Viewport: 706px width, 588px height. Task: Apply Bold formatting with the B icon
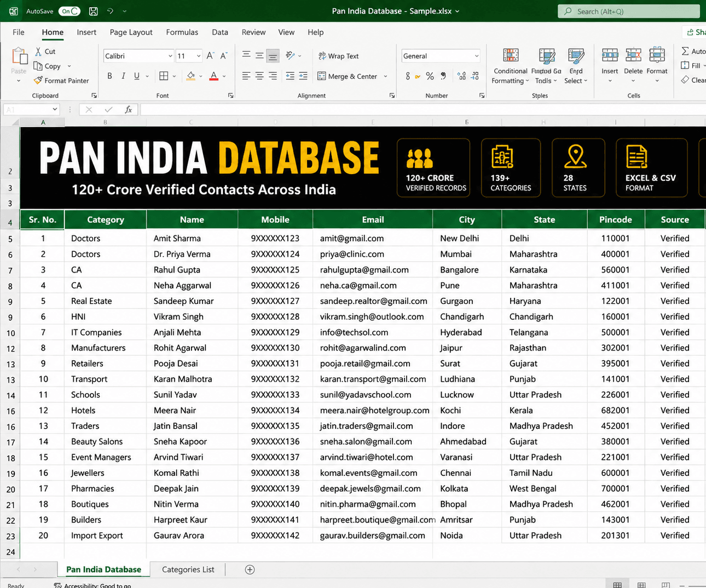[x=109, y=76]
